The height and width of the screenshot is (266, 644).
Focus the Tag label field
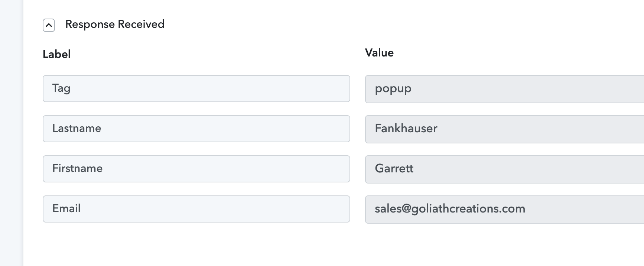click(x=196, y=88)
